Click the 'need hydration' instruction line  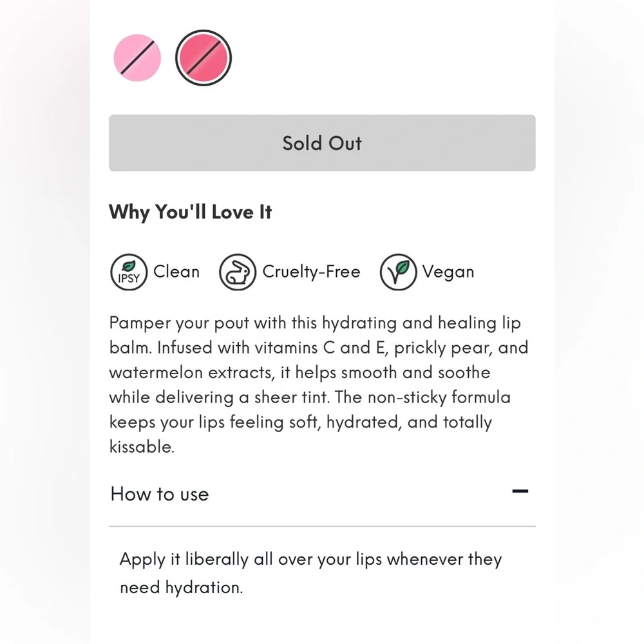coord(181,587)
